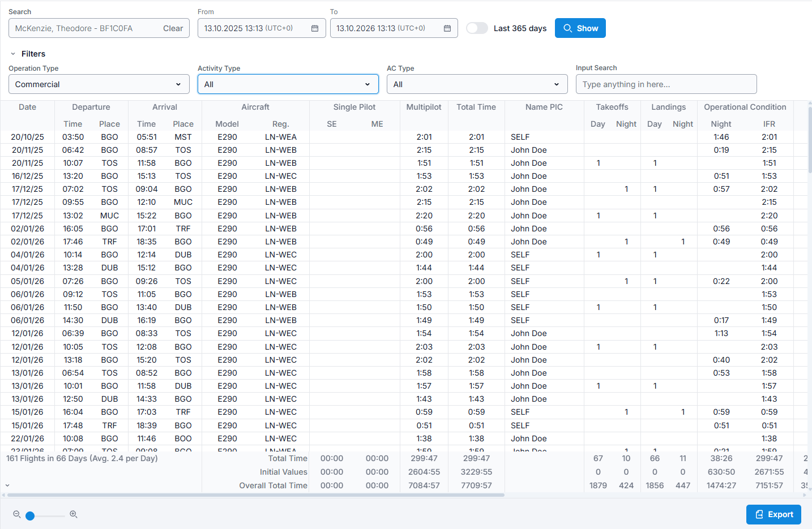812x529 pixels.
Task: Open the Operation Type dropdown showing Commercial
Action: 99,84
